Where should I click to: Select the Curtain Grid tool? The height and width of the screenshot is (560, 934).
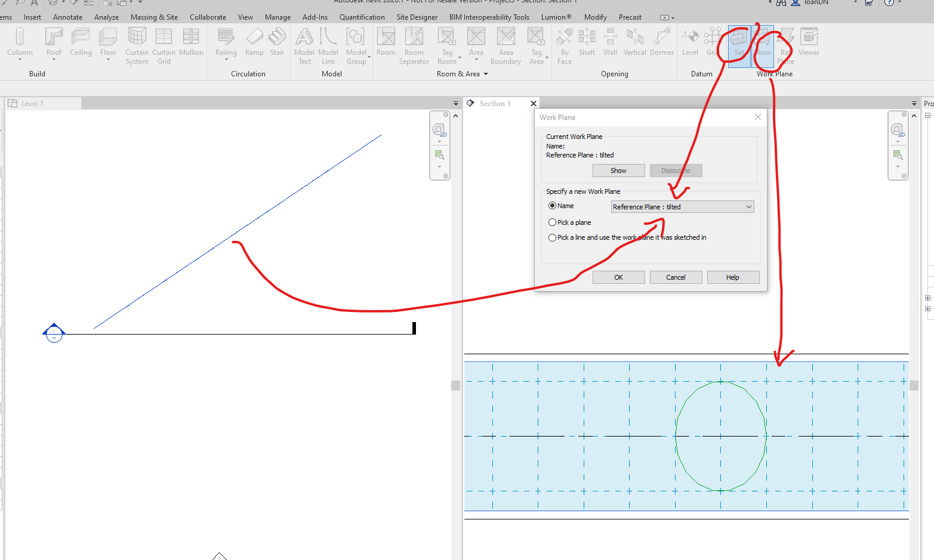point(164,46)
